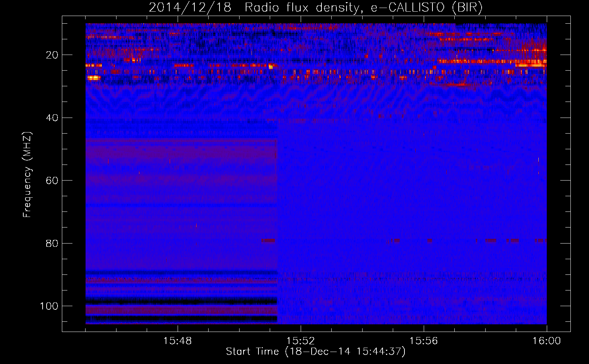
Task: Select the 80 frequency tick label
Action: point(52,243)
